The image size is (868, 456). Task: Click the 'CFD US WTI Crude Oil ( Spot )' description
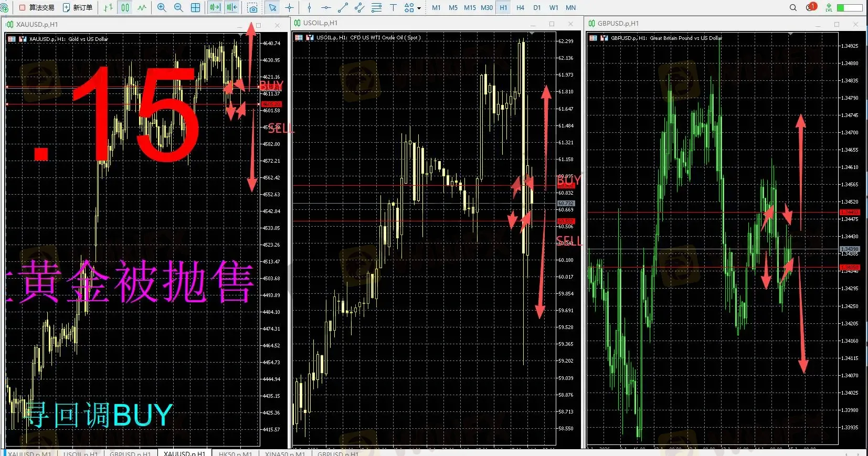[385, 38]
